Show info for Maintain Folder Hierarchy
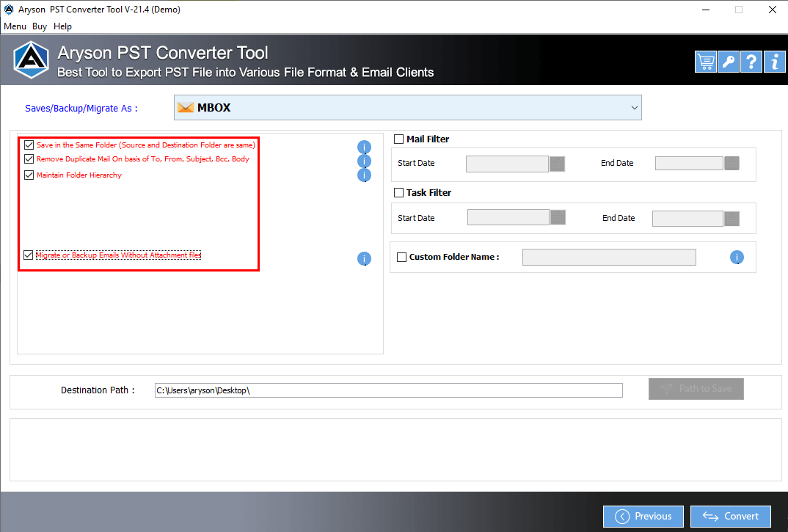The width and height of the screenshot is (788, 532). 364,175
